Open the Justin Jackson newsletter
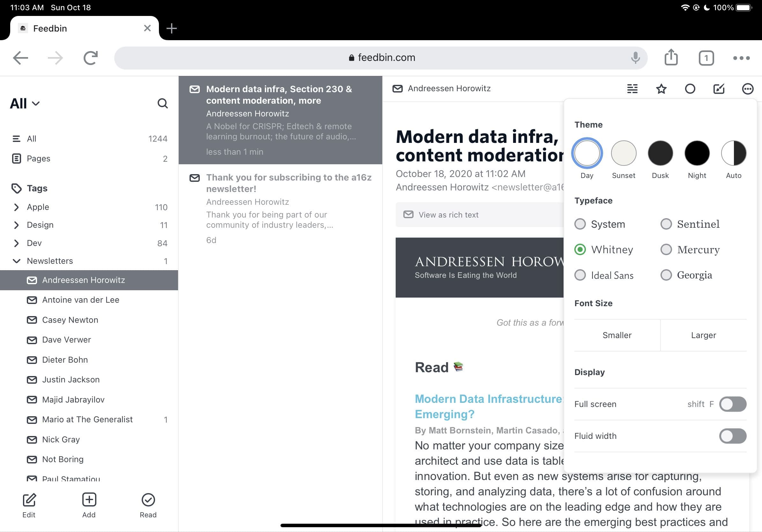Screen dimensions: 762x532 coord(89,380)
